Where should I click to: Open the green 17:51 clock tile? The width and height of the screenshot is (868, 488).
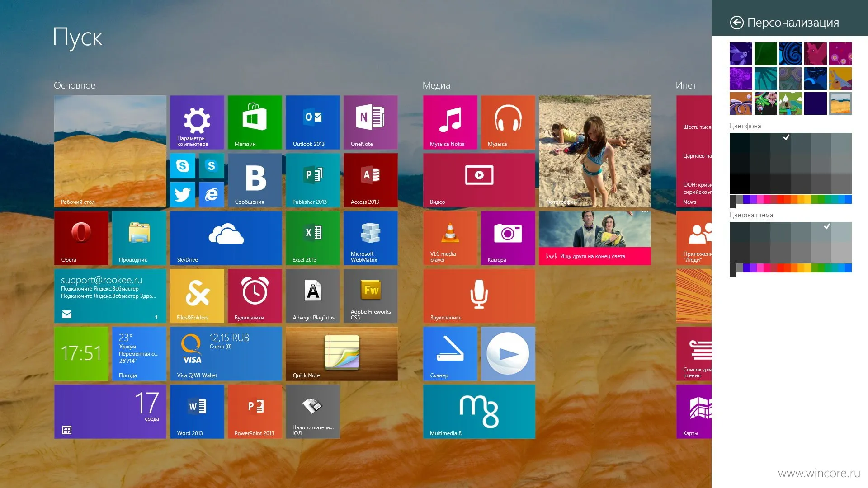pyautogui.click(x=81, y=353)
